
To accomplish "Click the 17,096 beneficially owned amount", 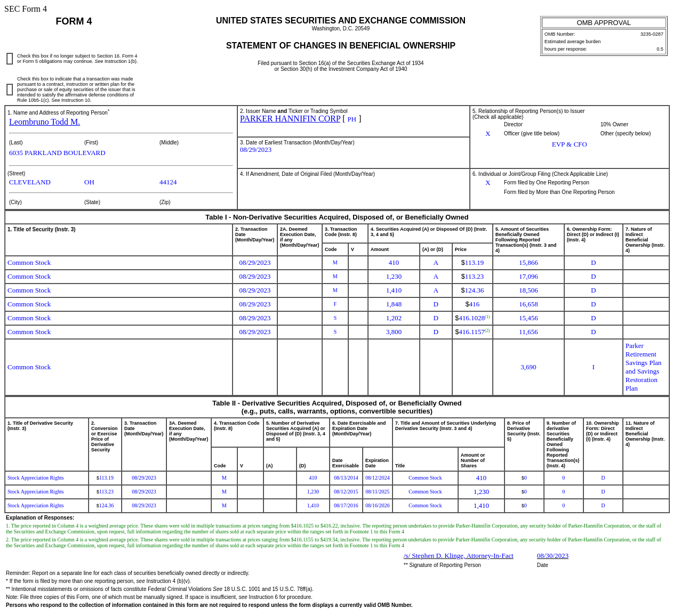I will 528,277.
